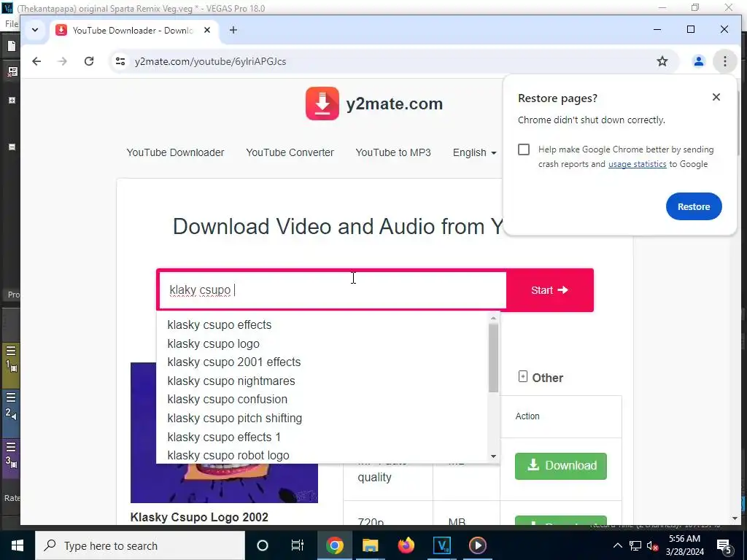The height and width of the screenshot is (560, 747).
Task: Open the tab search dropdown chevron
Action: click(35, 30)
